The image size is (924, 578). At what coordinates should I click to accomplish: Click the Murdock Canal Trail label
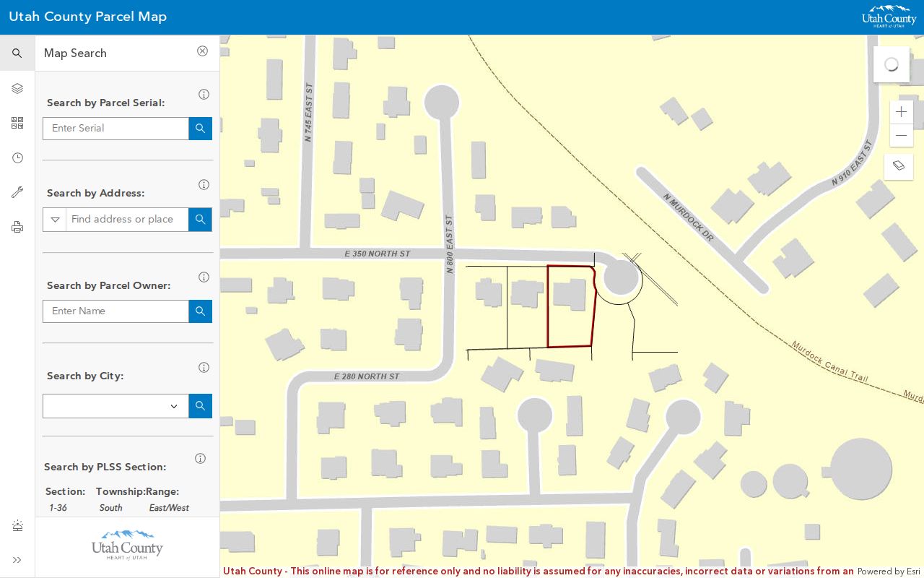(829, 361)
